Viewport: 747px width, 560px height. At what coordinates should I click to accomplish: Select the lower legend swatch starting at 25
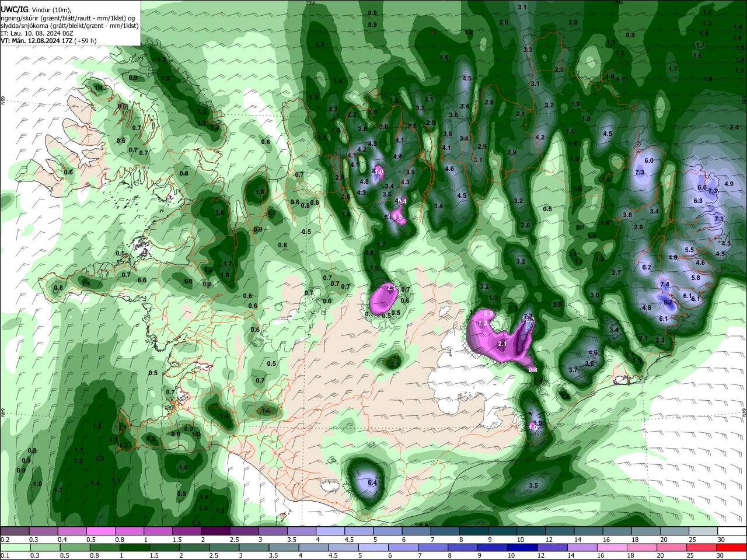click(x=701, y=547)
